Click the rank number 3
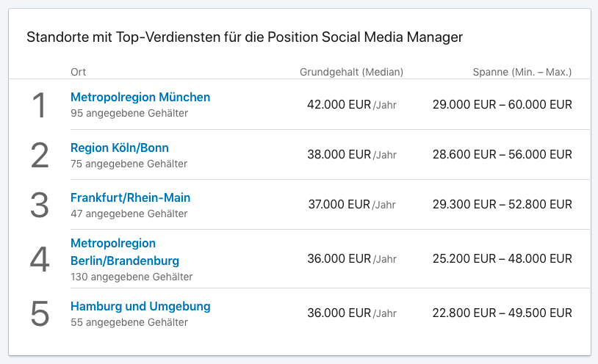598x364 pixels. [x=40, y=205]
